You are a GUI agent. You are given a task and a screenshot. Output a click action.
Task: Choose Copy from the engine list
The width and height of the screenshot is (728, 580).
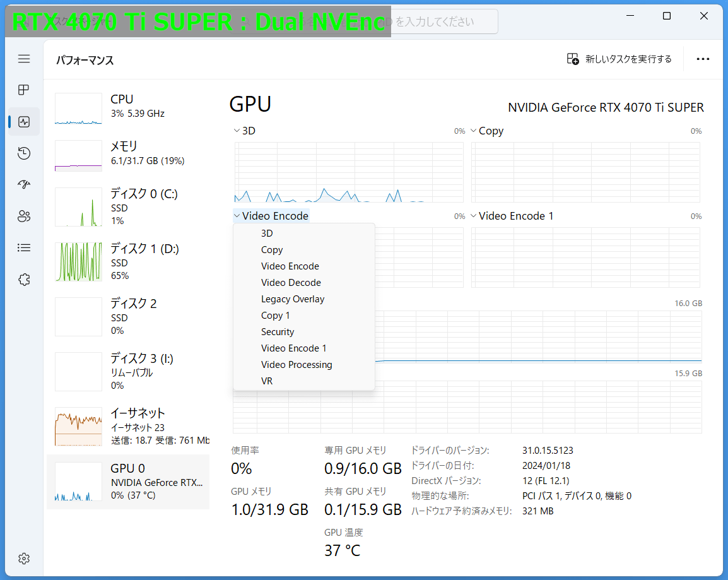303,250
